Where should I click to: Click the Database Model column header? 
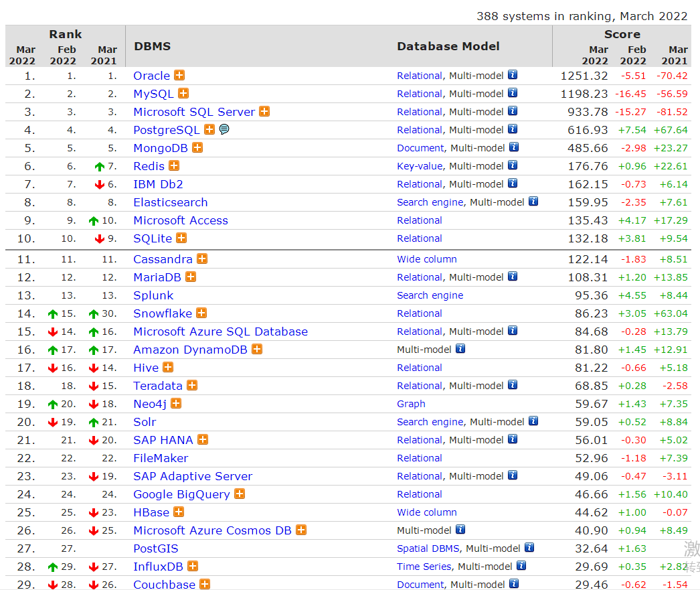(x=448, y=46)
